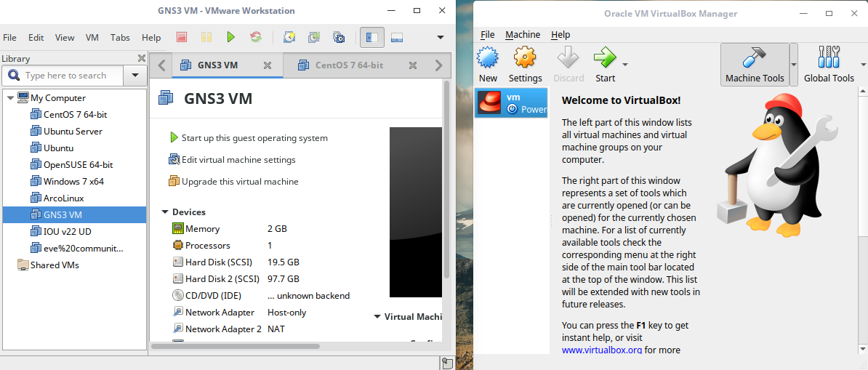Image resolution: width=868 pixels, height=370 pixels.
Task: Click the Network Adapter 2 NAT icon
Action: pos(177,329)
